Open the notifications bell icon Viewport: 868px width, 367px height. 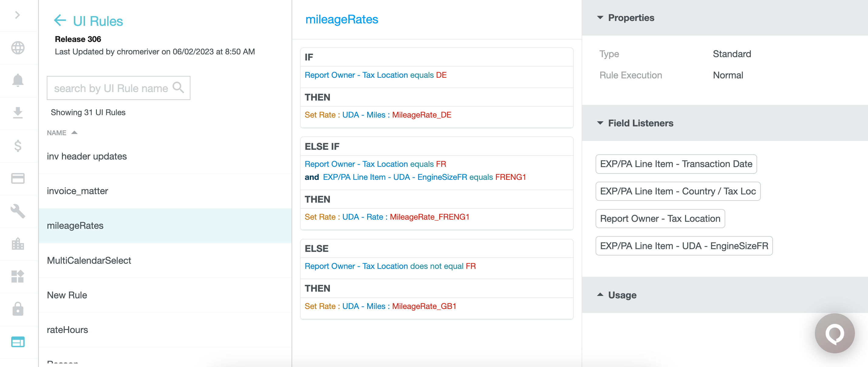[x=18, y=80]
